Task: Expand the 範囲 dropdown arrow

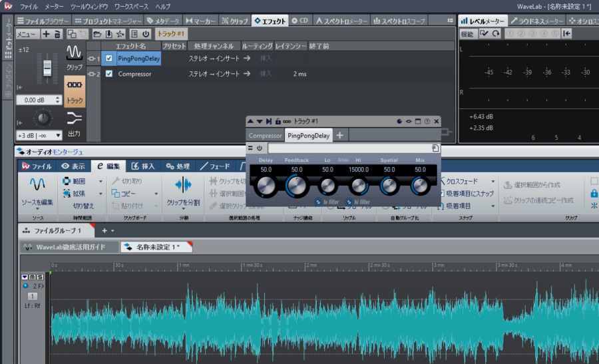Action: click(100, 182)
